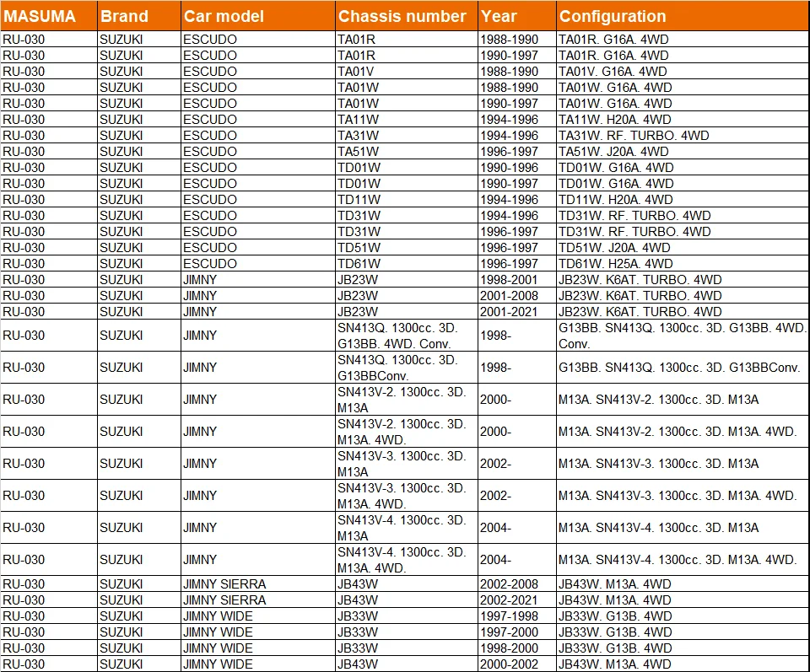This screenshot has width=810, height=672.
Task: Click chassis cell SN413V-2. 1300cc. 3D. M13A. 4WD.
Action: click(407, 432)
